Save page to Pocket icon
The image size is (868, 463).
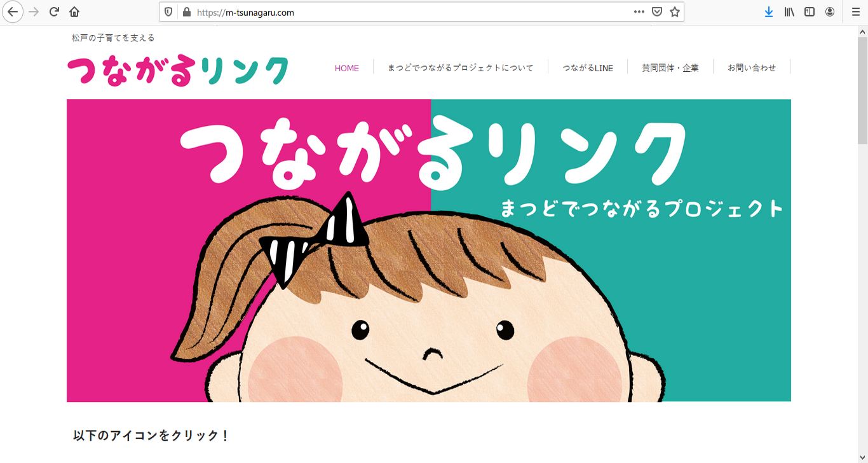[657, 12]
